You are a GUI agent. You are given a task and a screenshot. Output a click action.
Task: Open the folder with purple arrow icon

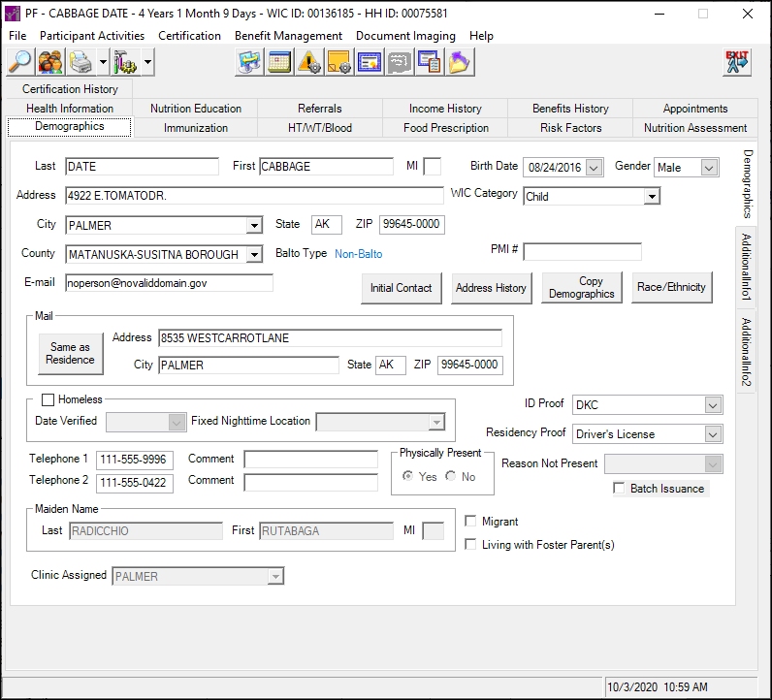[x=460, y=62]
